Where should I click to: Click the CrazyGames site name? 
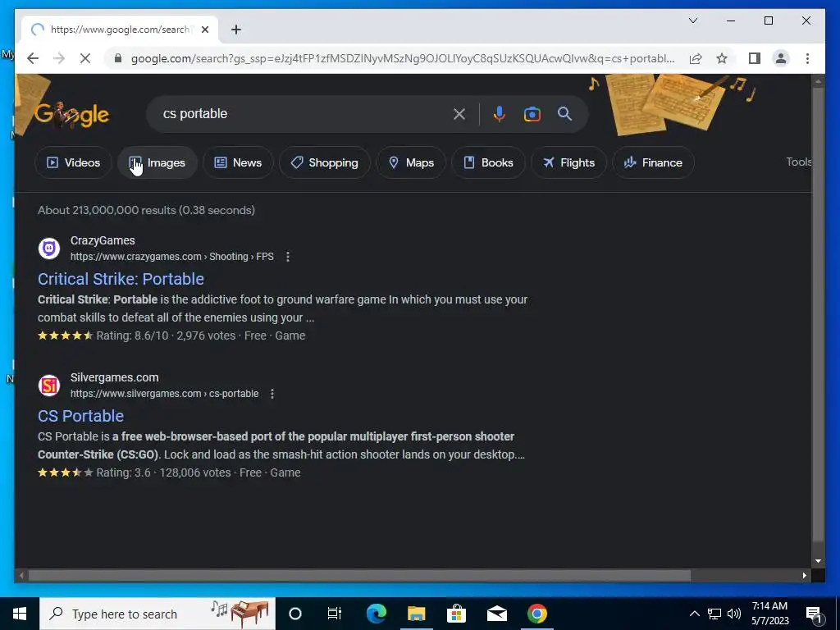coord(103,240)
